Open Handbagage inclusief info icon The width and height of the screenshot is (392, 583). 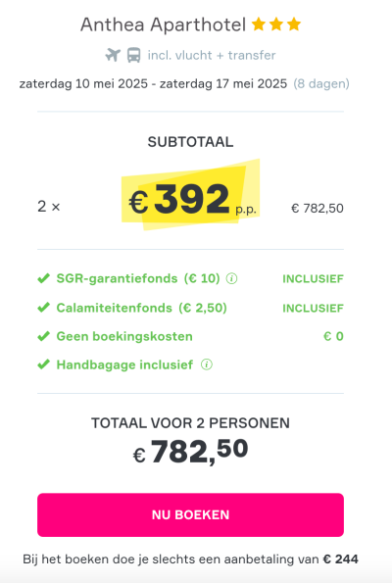207,364
